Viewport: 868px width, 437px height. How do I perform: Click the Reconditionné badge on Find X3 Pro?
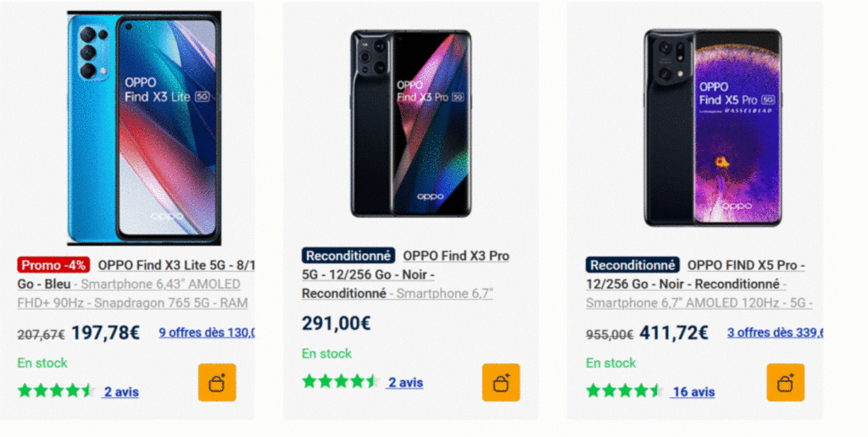[348, 256]
